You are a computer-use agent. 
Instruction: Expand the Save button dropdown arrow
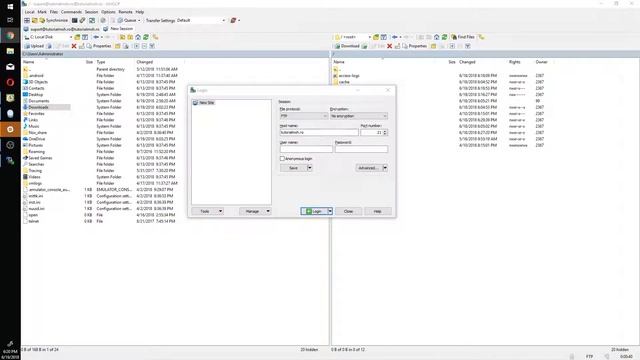tap(309, 168)
